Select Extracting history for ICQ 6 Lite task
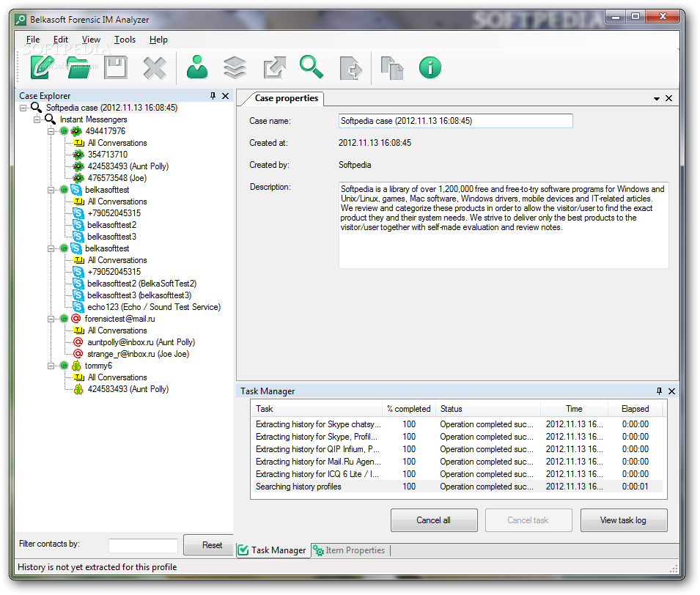 458,474
